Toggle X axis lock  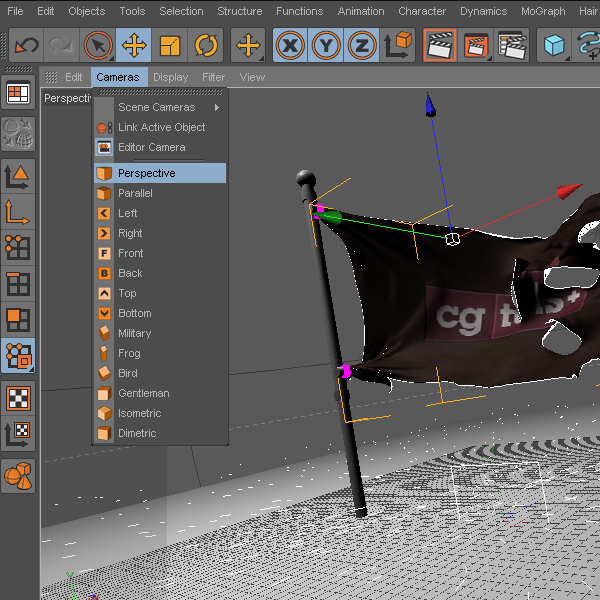click(290, 45)
